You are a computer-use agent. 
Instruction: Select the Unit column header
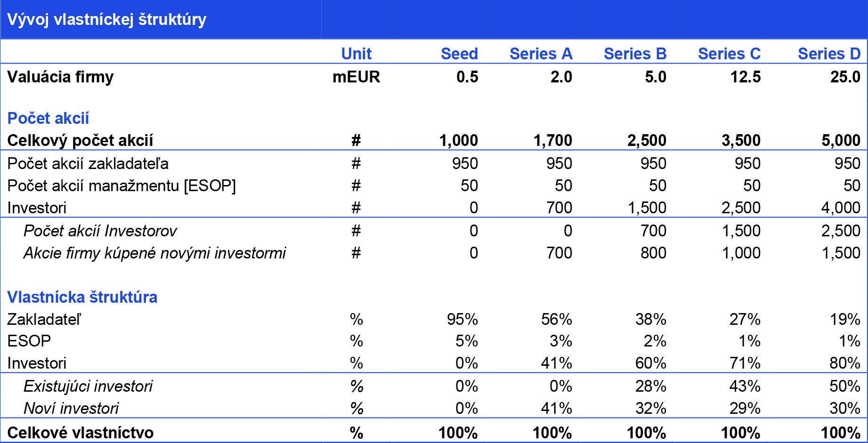click(356, 54)
